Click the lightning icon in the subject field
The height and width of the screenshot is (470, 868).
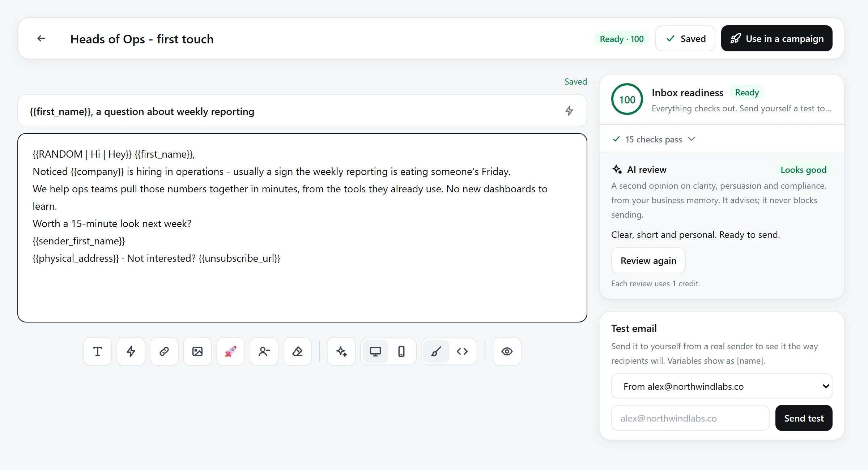click(x=569, y=111)
